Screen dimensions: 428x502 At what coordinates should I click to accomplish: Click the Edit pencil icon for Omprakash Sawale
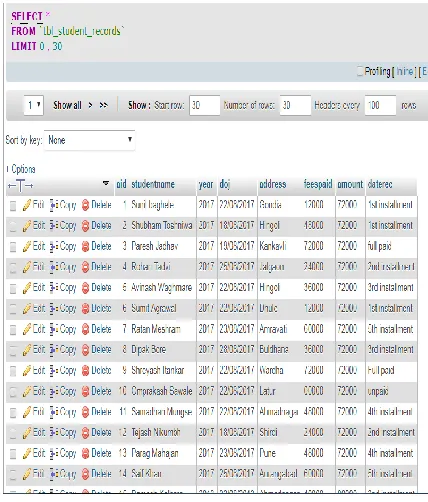[x=27, y=391]
